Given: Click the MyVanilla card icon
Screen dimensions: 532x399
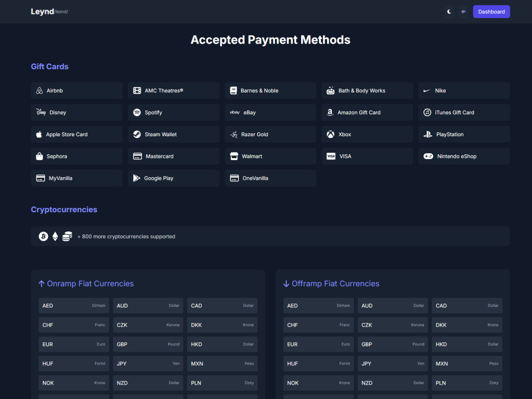Looking at the screenshot, I should click(x=41, y=178).
